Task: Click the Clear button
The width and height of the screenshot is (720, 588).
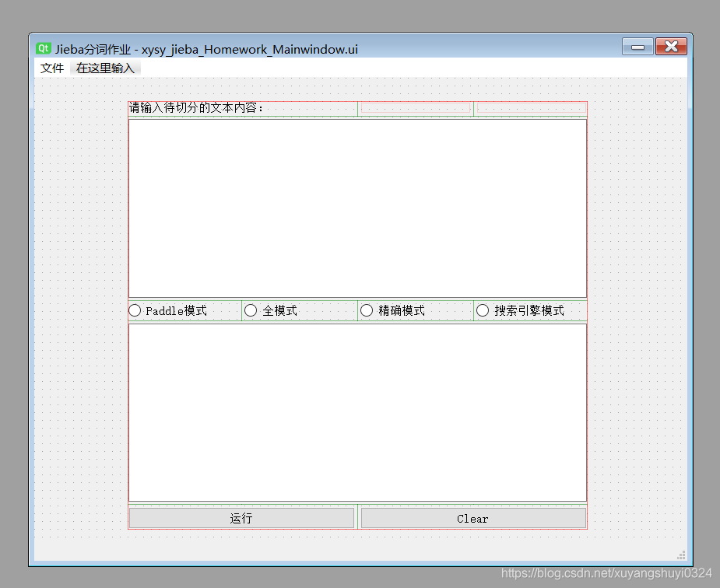Action: click(x=473, y=518)
